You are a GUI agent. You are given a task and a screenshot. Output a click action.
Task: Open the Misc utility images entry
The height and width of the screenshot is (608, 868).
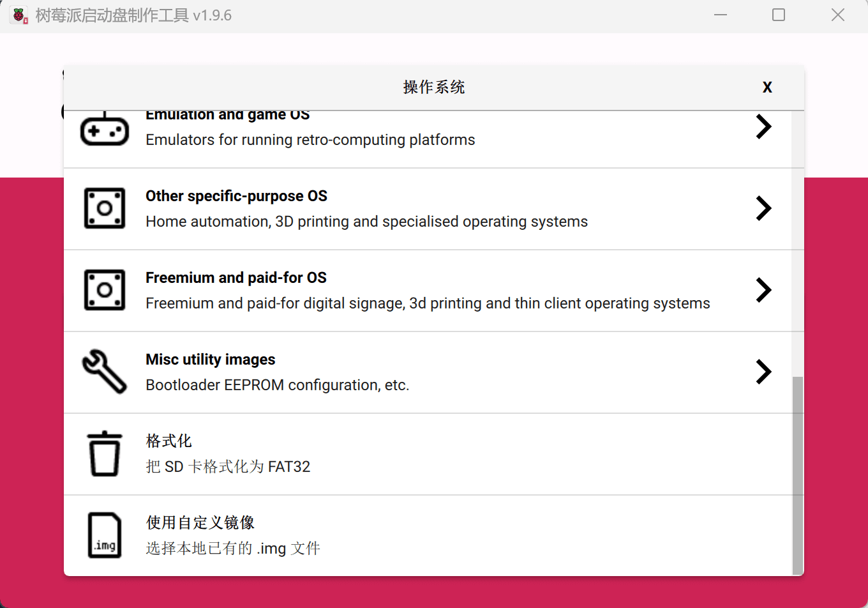click(211, 360)
